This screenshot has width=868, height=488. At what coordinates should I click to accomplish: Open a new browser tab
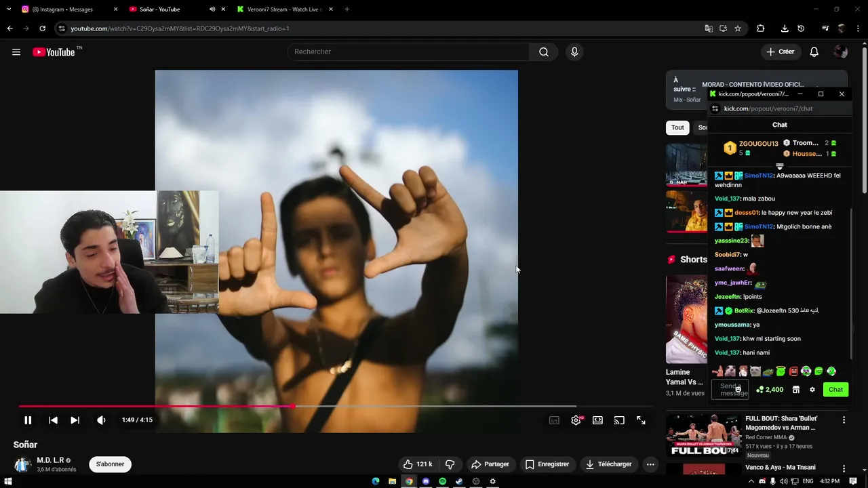[347, 9]
